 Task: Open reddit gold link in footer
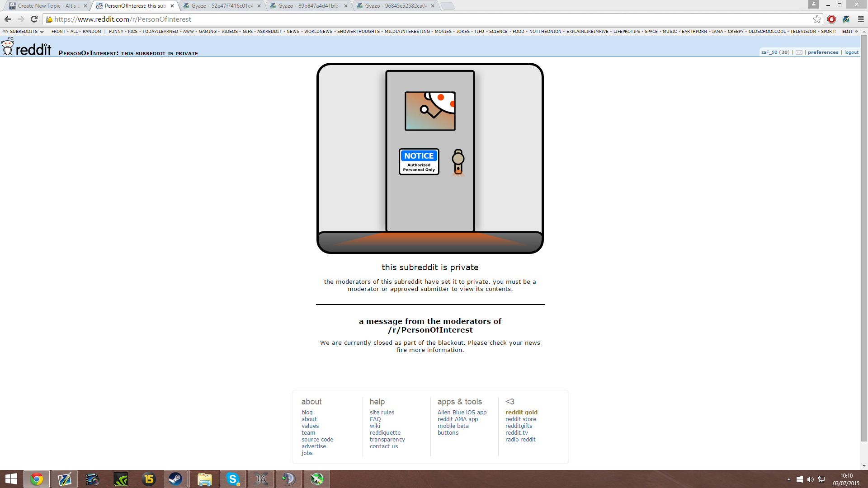click(521, 412)
